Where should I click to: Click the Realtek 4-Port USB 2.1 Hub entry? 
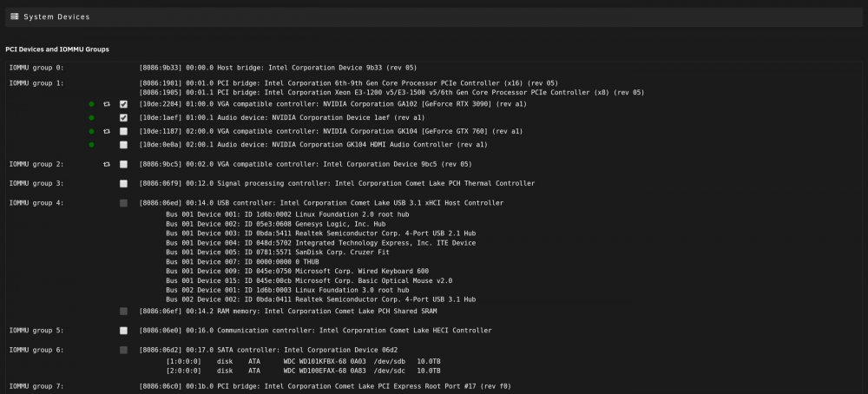(321, 233)
